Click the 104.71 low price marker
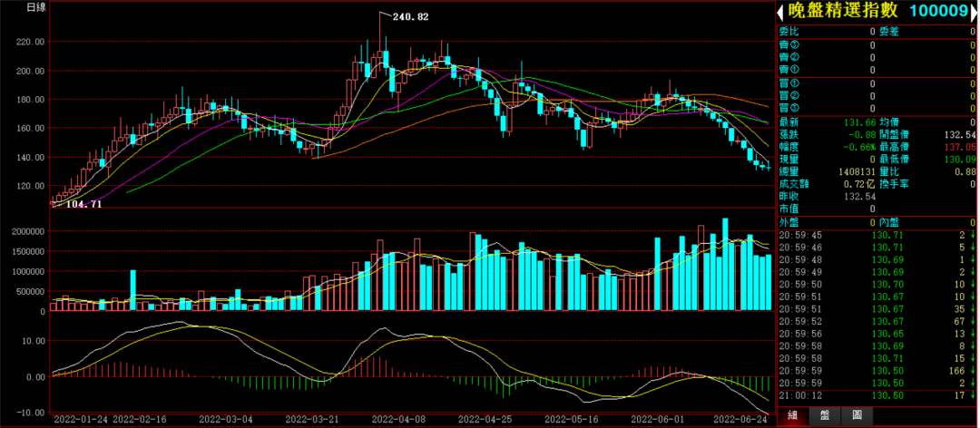 (x=83, y=204)
